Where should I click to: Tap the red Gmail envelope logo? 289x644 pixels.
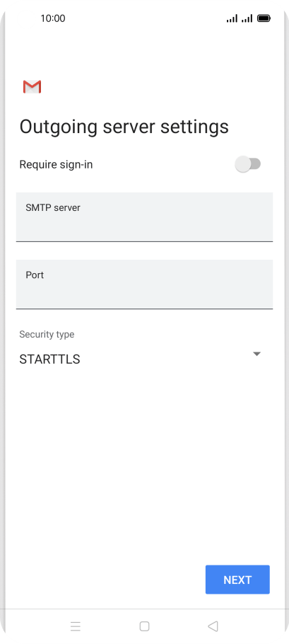[32, 87]
